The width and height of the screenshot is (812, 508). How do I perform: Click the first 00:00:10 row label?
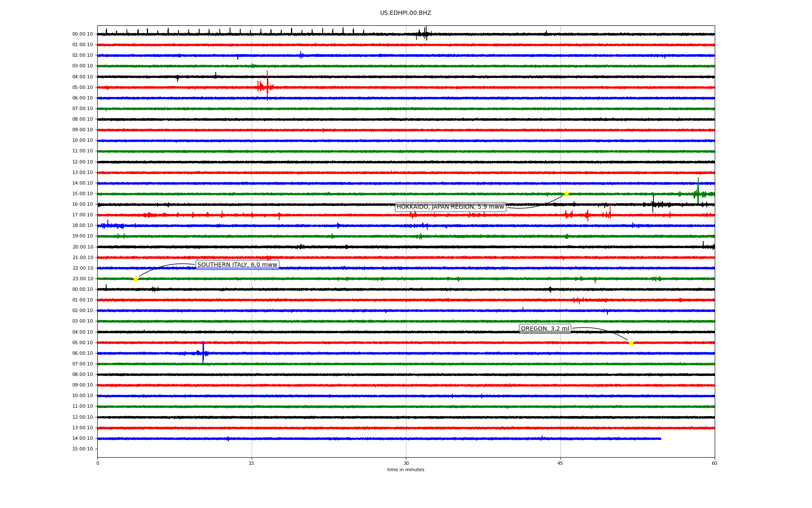(x=82, y=34)
